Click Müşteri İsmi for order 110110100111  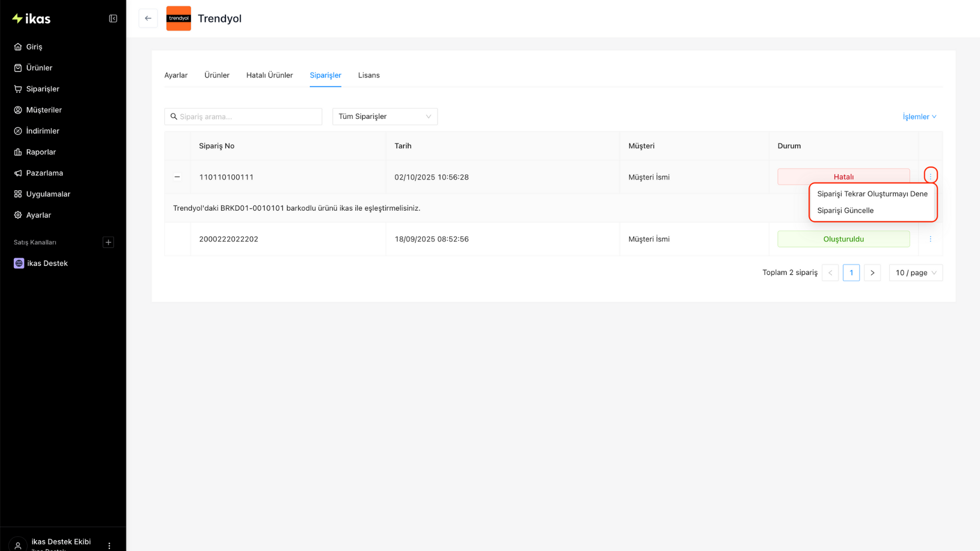coord(649,177)
